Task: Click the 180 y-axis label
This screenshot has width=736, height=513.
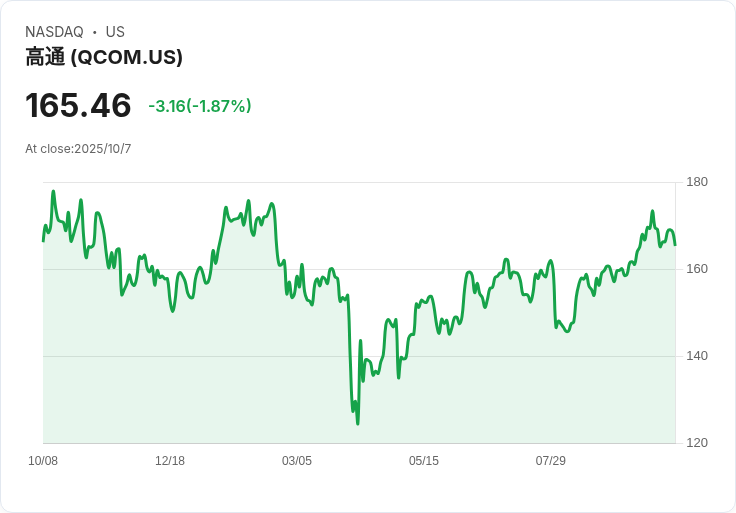Action: 697,182
